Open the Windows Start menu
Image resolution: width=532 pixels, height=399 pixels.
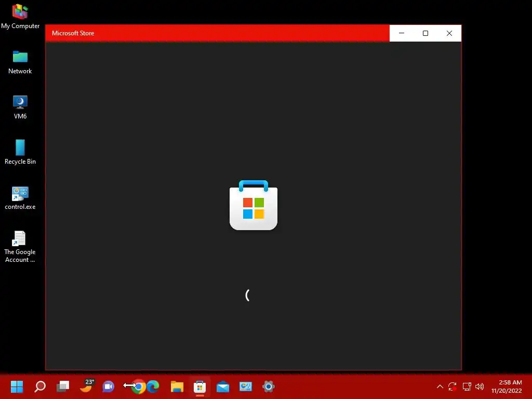pos(17,387)
